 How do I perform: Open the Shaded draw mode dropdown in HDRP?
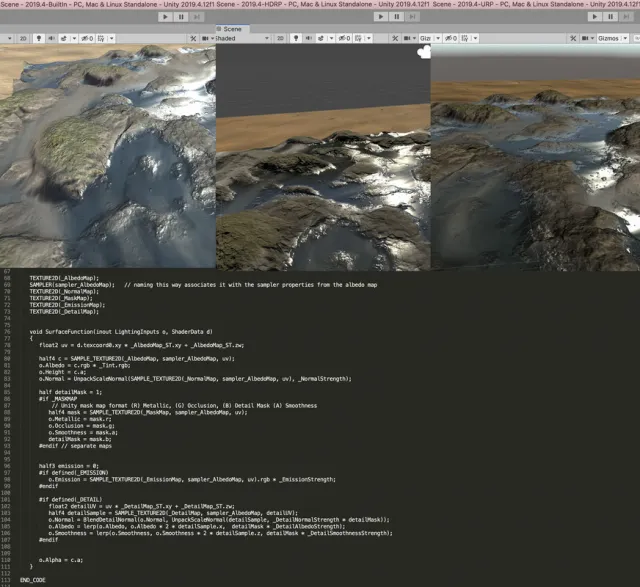pos(243,38)
